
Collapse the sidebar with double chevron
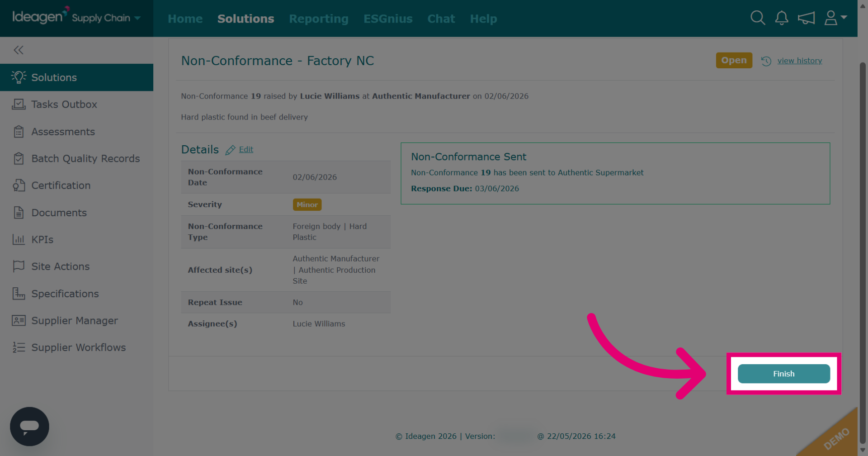pyautogui.click(x=19, y=50)
